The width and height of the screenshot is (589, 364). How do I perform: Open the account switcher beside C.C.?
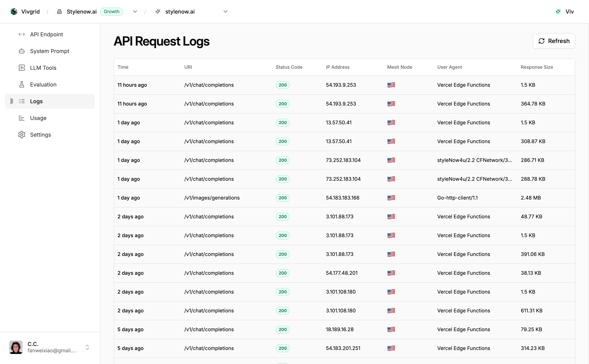click(87, 347)
